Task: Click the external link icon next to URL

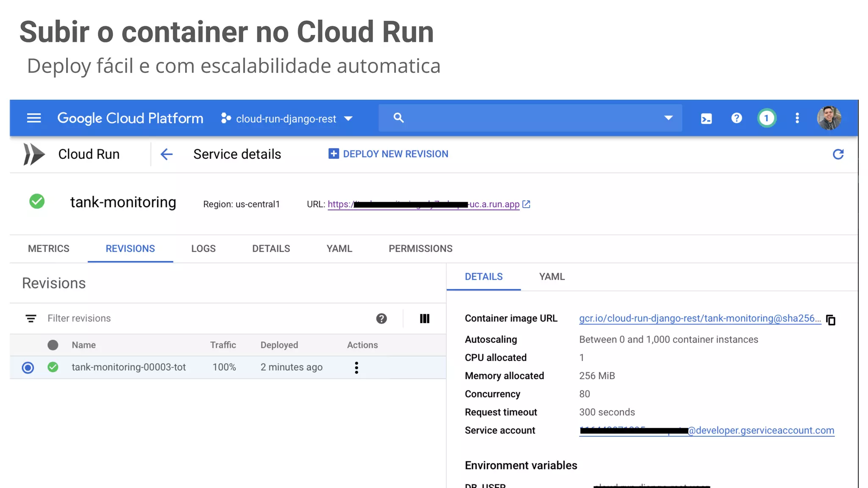Action: click(x=526, y=204)
